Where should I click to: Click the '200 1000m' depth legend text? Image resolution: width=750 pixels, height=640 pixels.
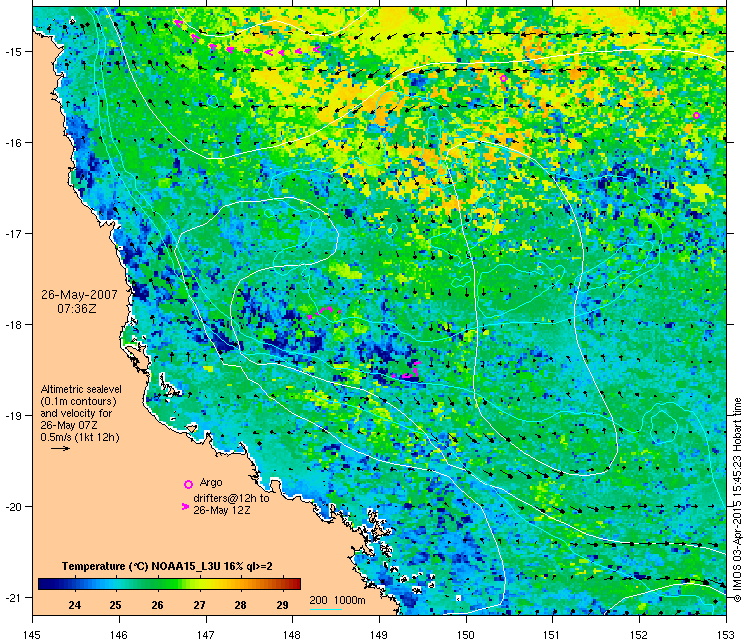click(338, 600)
